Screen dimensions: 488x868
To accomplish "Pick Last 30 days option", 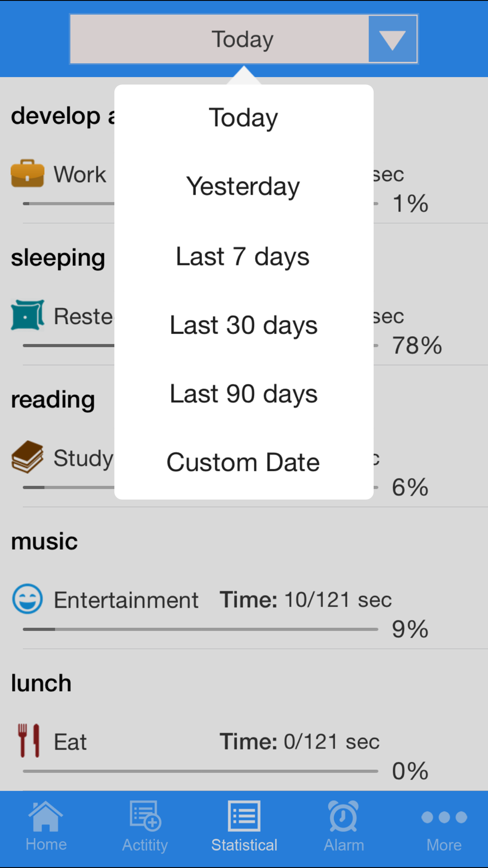I will [244, 325].
